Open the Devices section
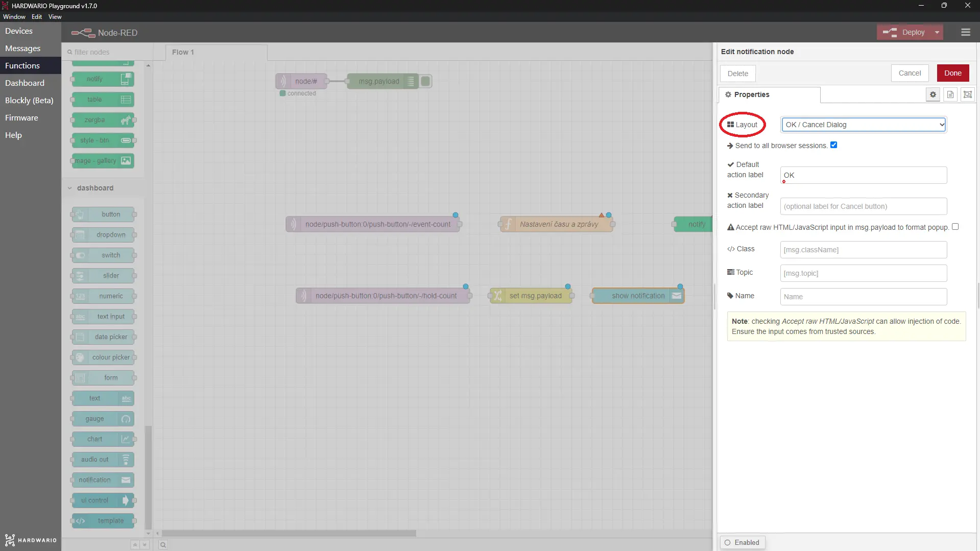980x551 pixels. click(x=31, y=31)
